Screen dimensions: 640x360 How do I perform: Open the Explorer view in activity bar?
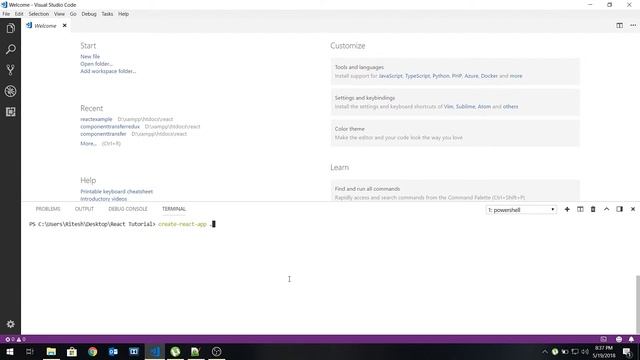coord(11,28)
